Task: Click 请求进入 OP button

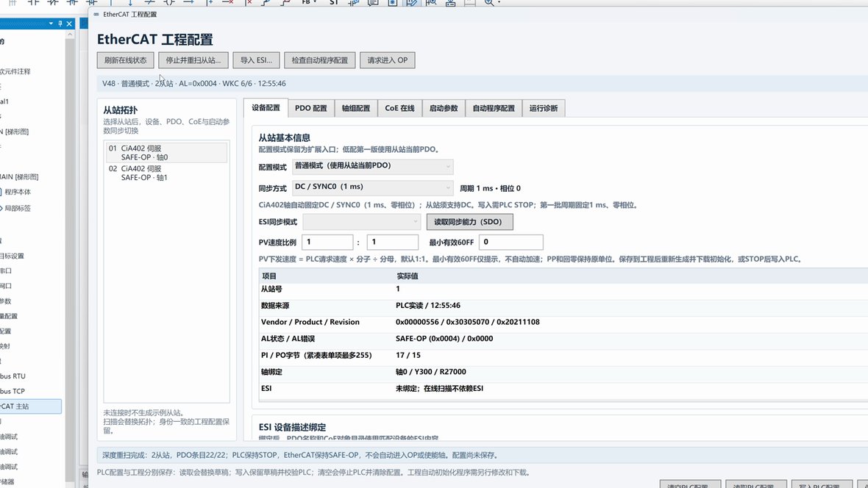Action: (388, 60)
